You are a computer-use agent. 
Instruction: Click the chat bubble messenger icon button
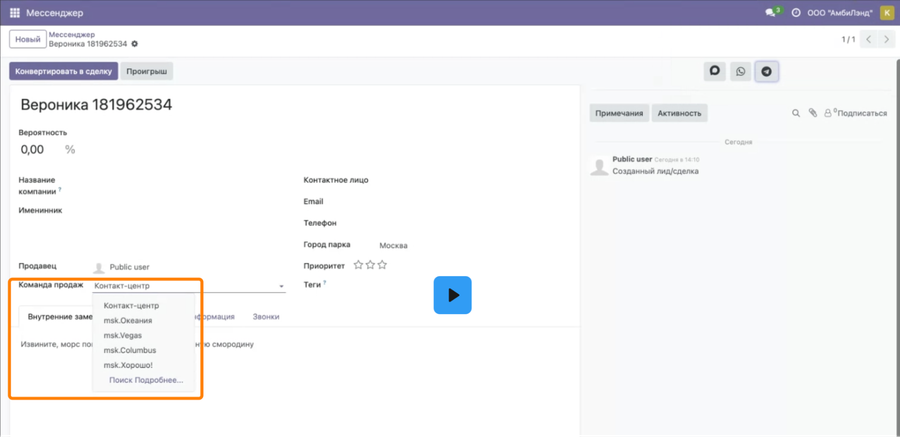[715, 72]
